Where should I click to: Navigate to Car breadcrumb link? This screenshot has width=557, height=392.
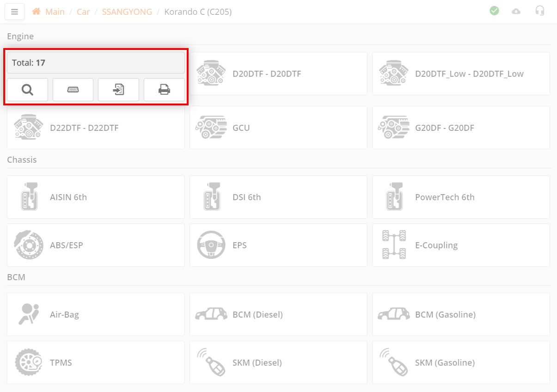(x=83, y=12)
